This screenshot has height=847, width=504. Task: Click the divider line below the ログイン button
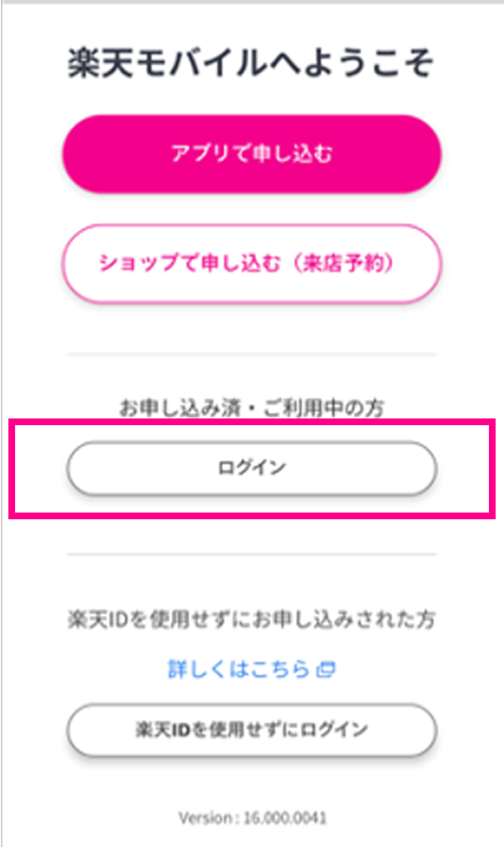(252, 555)
